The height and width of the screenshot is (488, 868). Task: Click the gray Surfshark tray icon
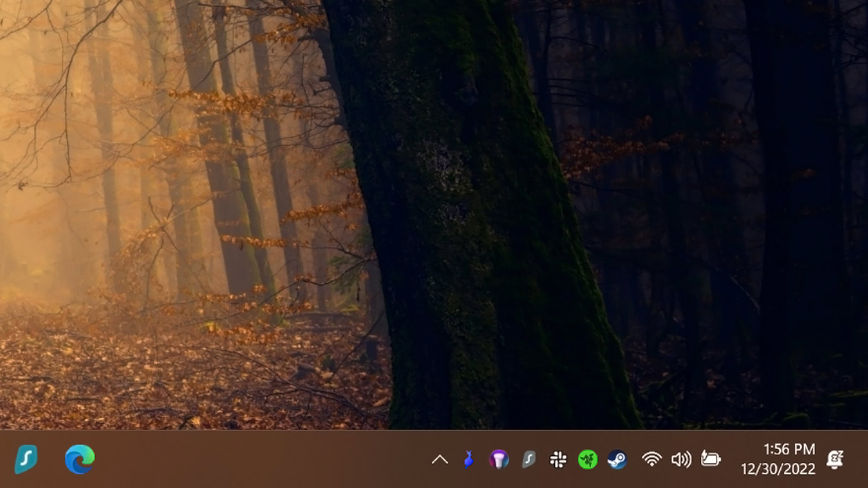528,460
